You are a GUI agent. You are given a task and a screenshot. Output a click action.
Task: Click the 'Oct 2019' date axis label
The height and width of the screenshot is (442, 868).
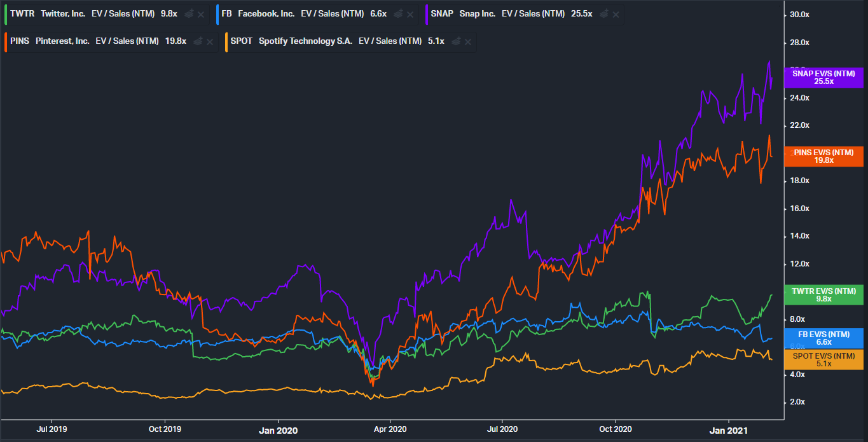tap(165, 429)
